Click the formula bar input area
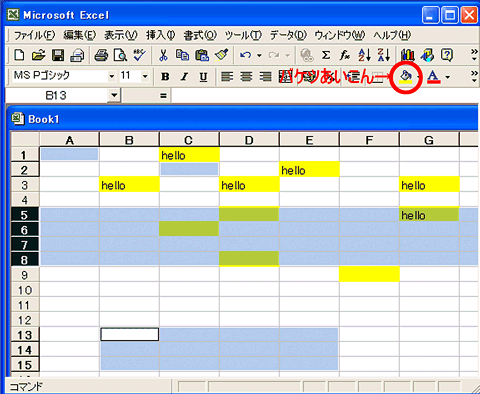 click(x=325, y=96)
